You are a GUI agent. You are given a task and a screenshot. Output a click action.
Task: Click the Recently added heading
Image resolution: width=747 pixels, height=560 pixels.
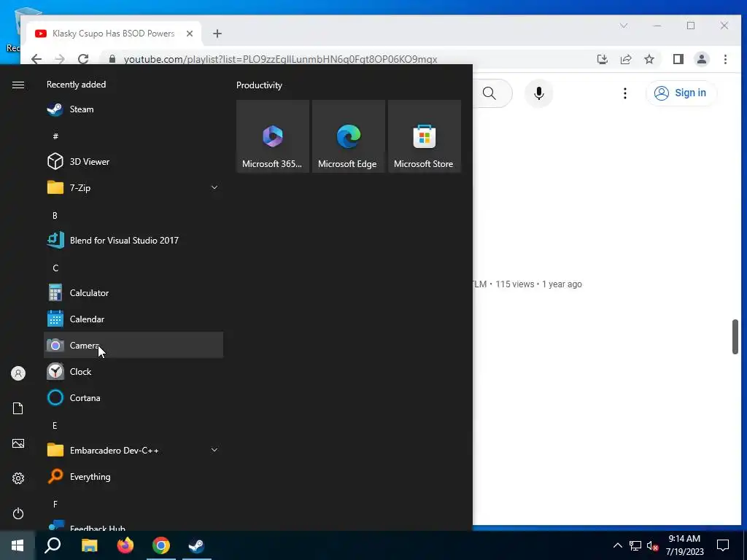pos(76,85)
